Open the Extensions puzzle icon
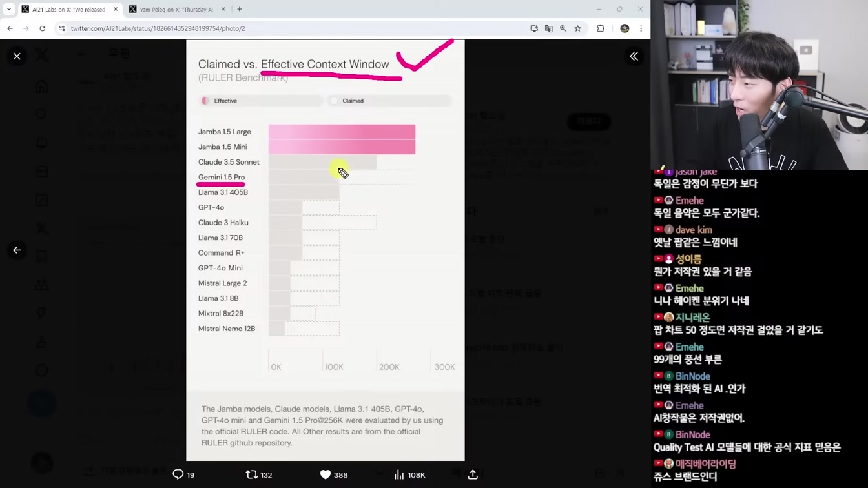The width and height of the screenshot is (868, 488). coord(601,28)
